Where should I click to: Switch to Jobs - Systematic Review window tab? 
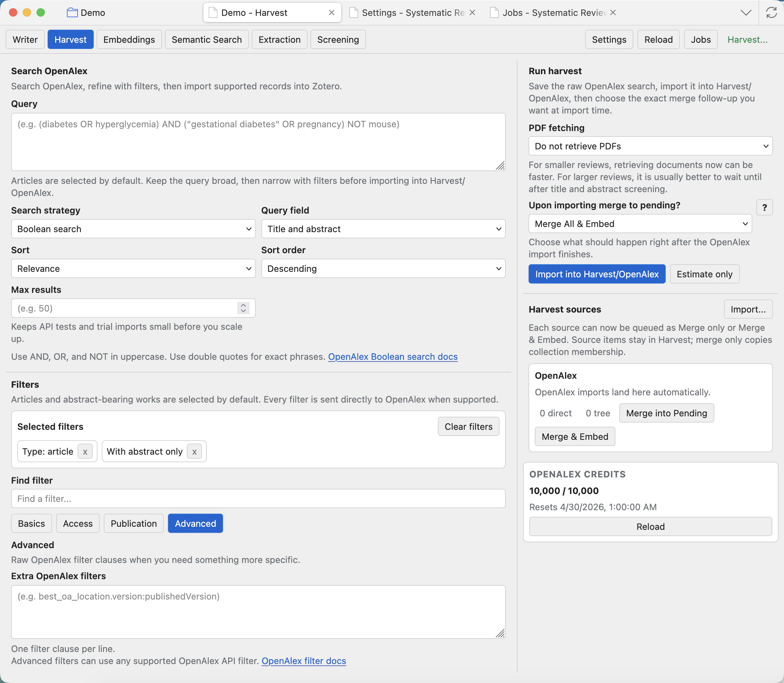[x=554, y=12]
